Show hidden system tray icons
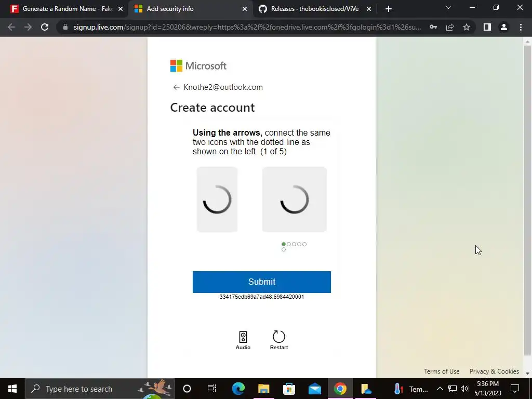 point(440,389)
